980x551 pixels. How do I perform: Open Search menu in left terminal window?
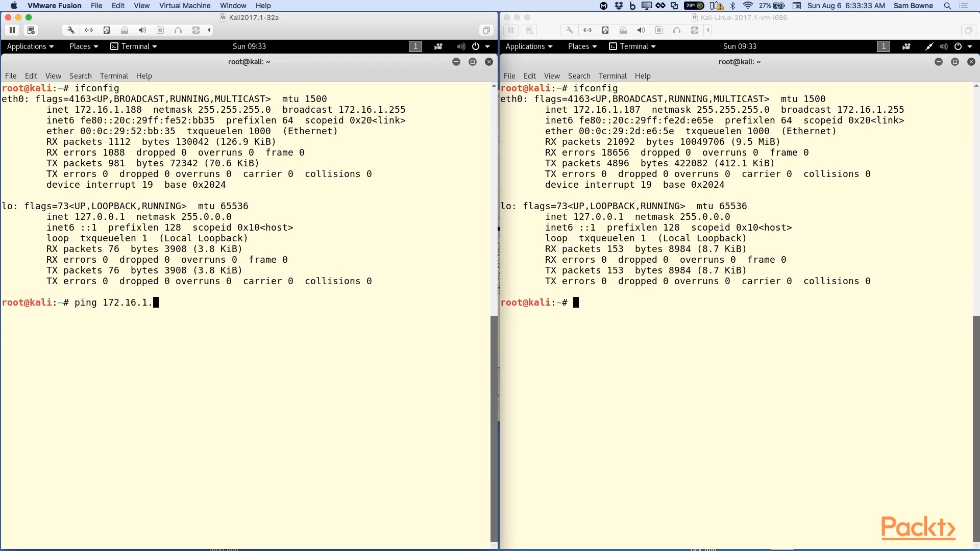(x=81, y=76)
